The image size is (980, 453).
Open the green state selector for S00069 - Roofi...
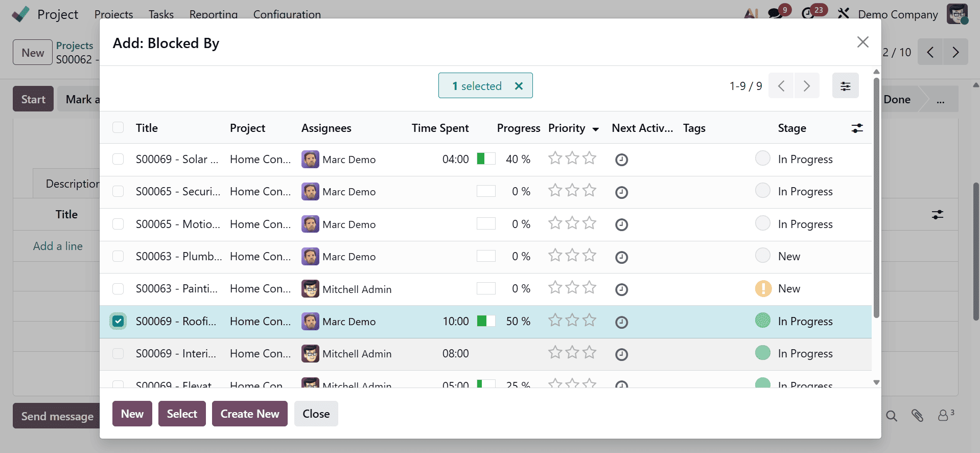[x=762, y=320]
